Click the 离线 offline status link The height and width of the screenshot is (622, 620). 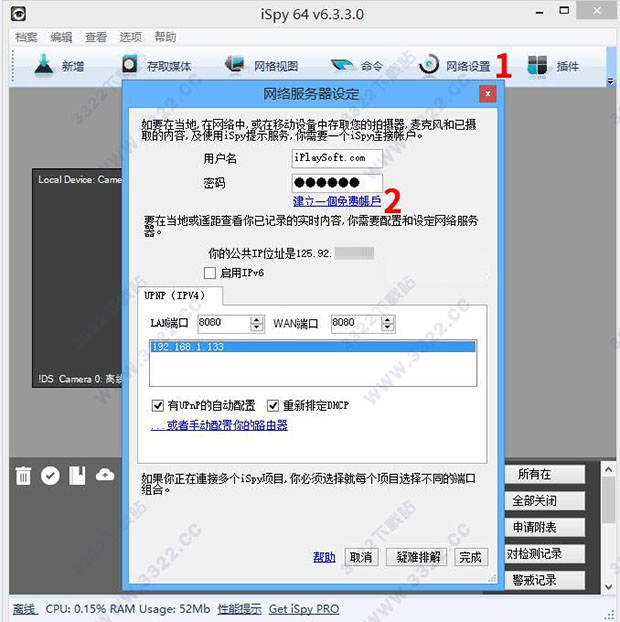pyautogui.click(x=25, y=609)
